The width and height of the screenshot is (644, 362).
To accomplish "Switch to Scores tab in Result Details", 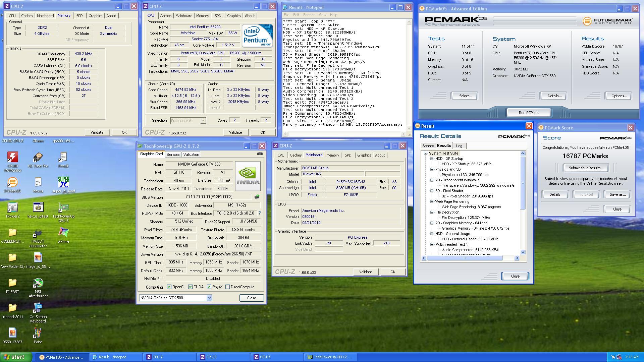I will click(x=428, y=146).
